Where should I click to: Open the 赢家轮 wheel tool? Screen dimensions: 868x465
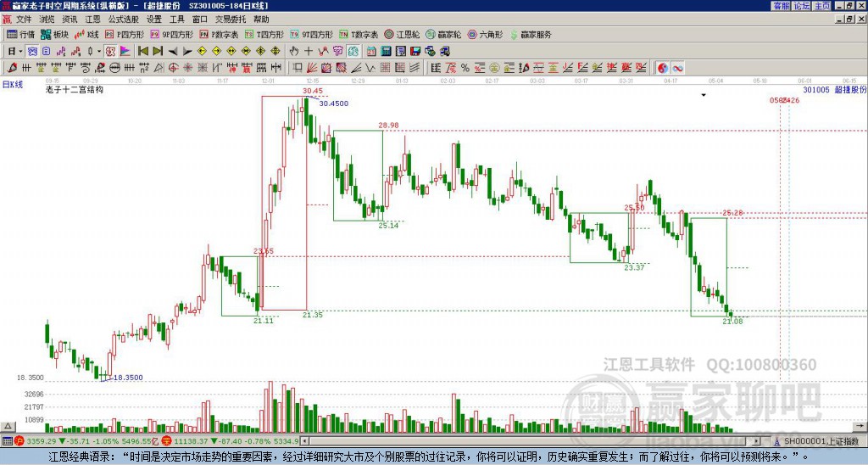pos(443,34)
